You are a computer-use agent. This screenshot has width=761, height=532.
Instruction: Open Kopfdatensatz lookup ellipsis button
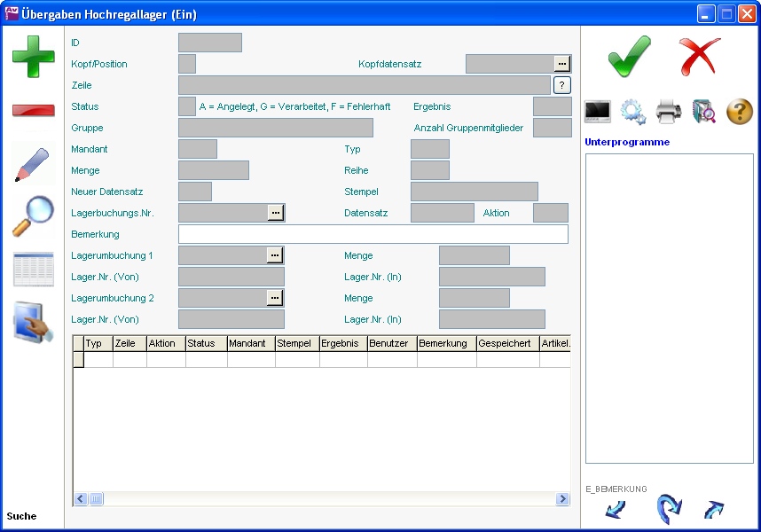click(562, 64)
